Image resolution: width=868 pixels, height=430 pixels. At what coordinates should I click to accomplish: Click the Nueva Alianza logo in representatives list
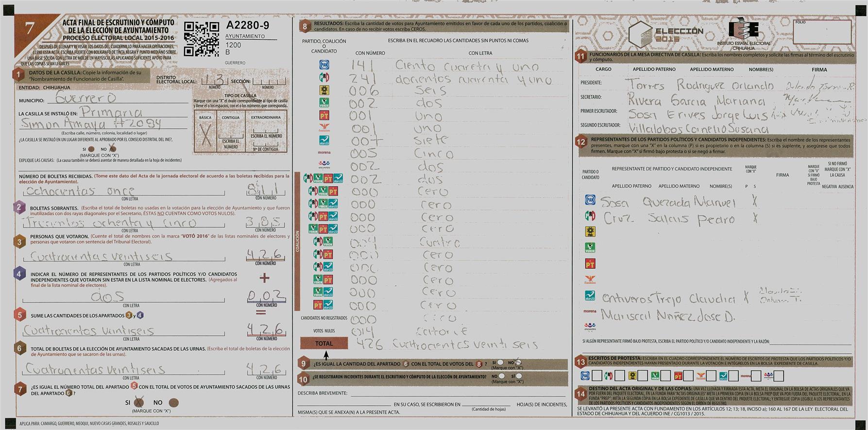[590, 296]
